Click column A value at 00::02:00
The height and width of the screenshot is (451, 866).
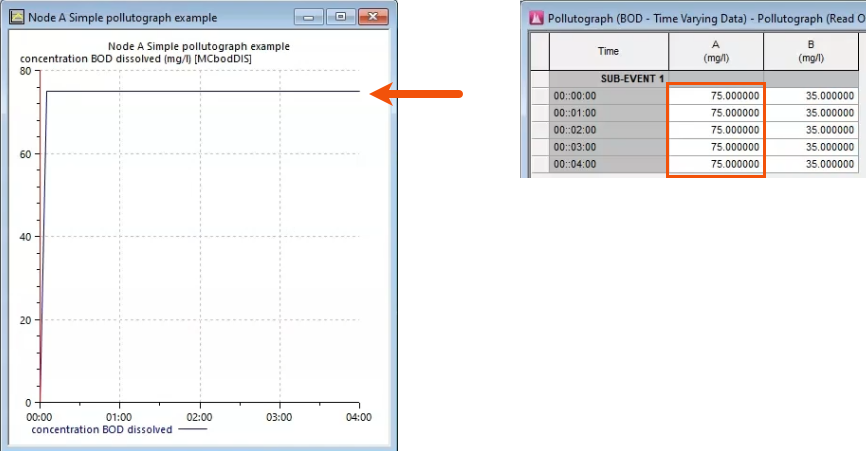point(716,130)
